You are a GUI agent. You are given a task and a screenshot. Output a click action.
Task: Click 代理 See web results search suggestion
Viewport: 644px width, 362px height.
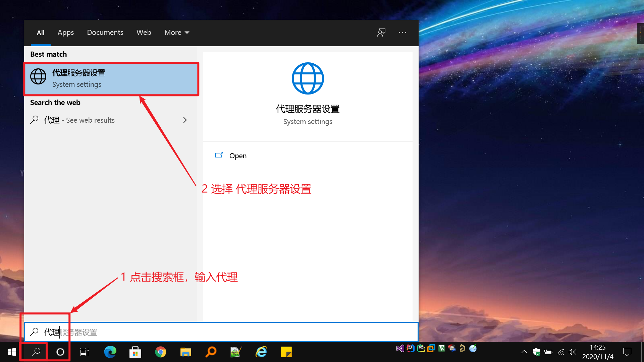(109, 119)
